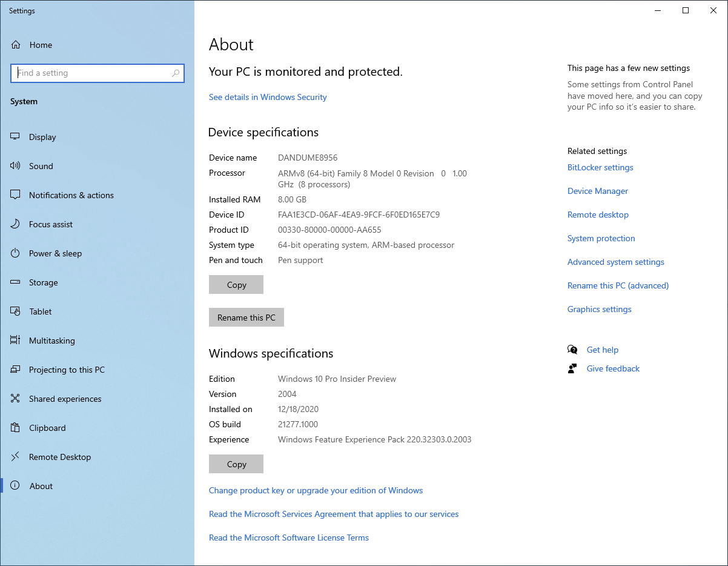Select the Clipboard settings icon
Screen dimensions: 728x566
point(15,427)
